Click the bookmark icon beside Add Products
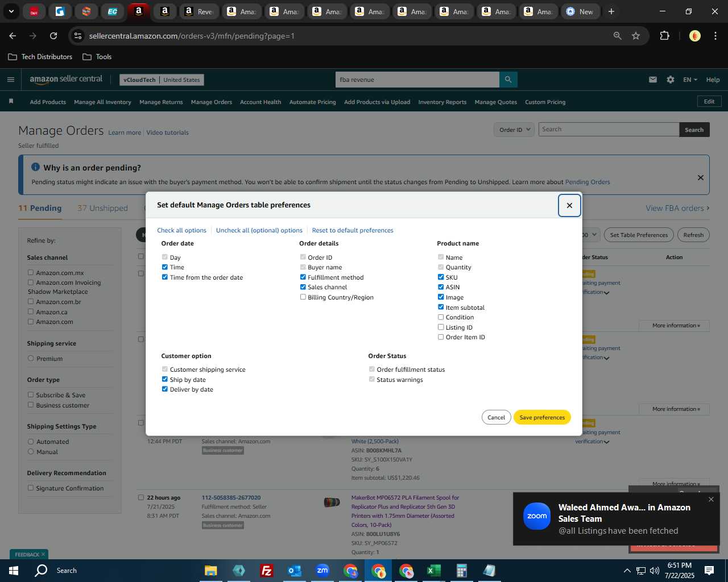The height and width of the screenshot is (582, 728). tap(11, 102)
